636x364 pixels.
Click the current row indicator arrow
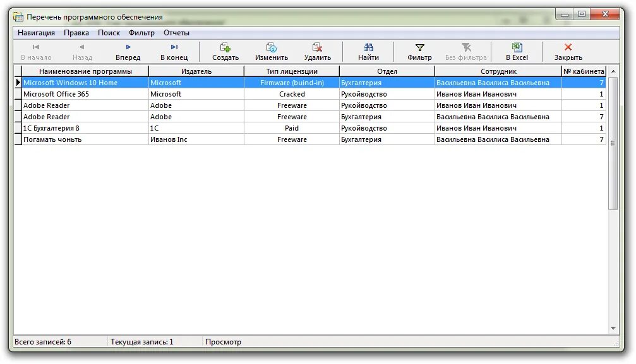pos(18,83)
